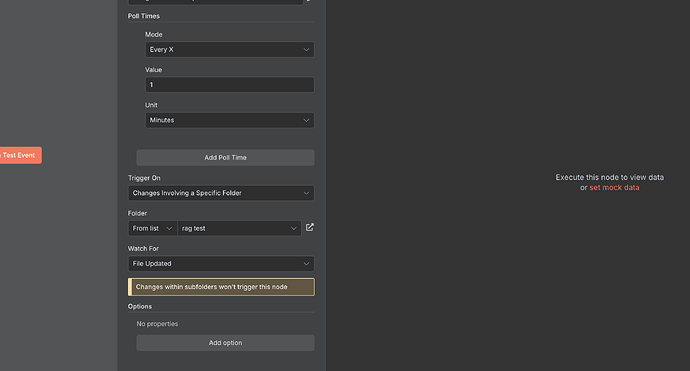Open the rag test folder selector
The width and height of the screenshot is (690, 371).
click(239, 228)
